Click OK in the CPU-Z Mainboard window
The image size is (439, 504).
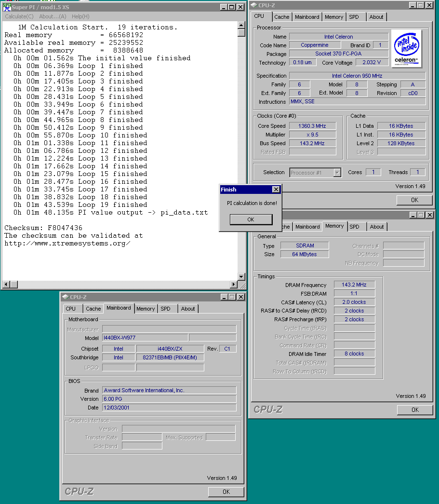point(226,492)
